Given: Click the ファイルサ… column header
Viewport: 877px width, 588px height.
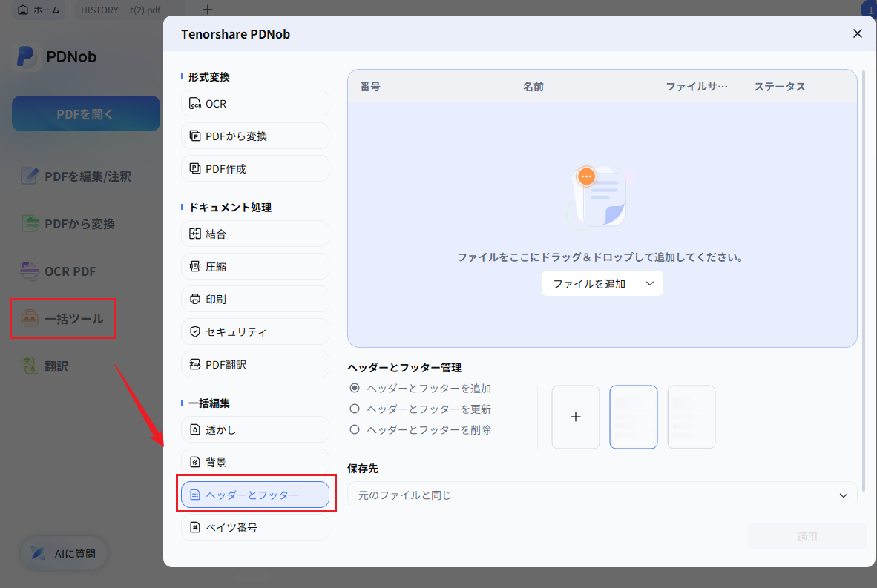Looking at the screenshot, I should pyautogui.click(x=697, y=87).
